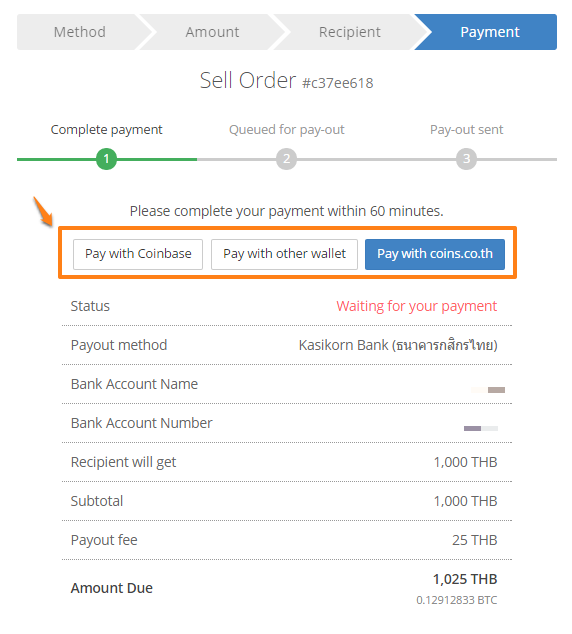Click the Pay-out sent label
The height and width of the screenshot is (634, 572).
pos(466,130)
